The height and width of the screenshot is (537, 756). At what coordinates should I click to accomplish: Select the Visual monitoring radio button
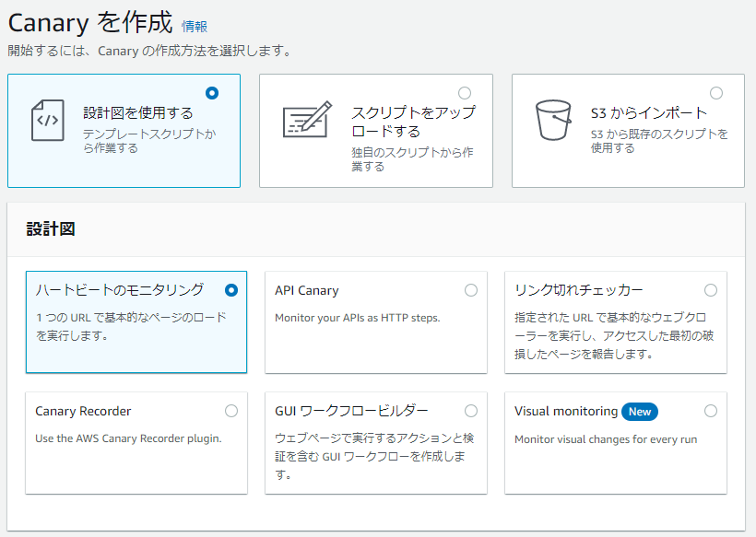point(711,411)
